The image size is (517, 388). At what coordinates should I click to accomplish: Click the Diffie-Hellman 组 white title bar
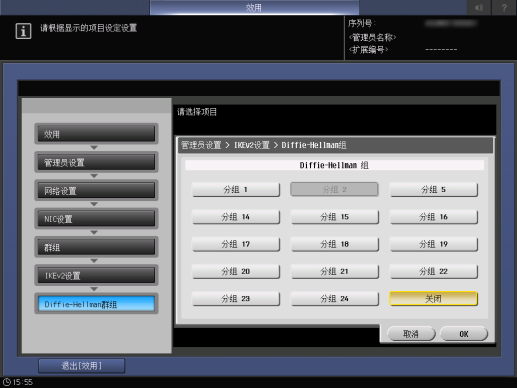point(334,165)
